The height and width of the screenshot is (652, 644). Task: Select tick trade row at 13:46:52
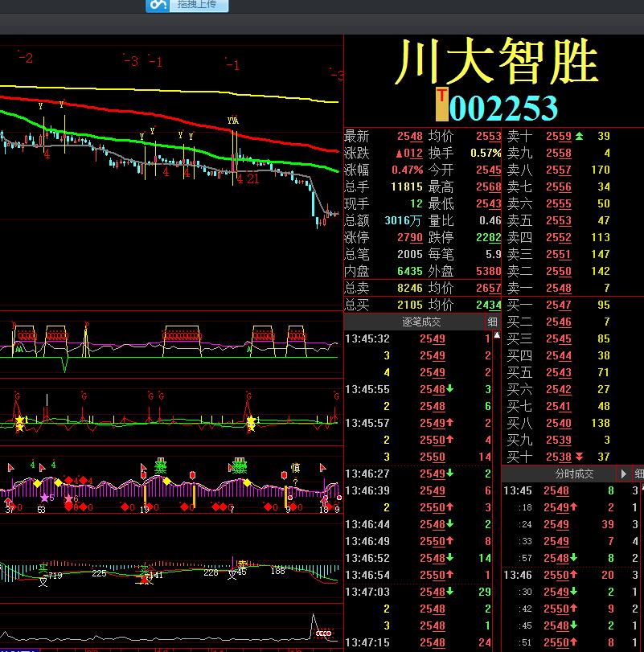(x=418, y=558)
